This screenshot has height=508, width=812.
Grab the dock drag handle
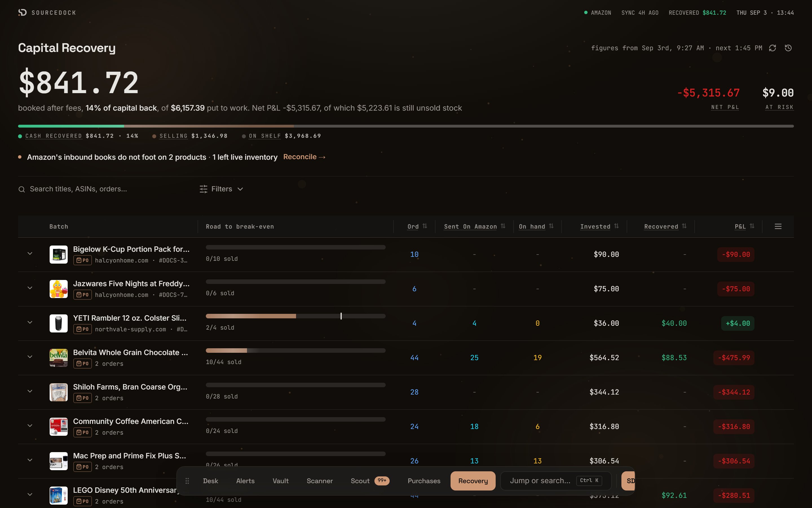pyautogui.click(x=187, y=481)
